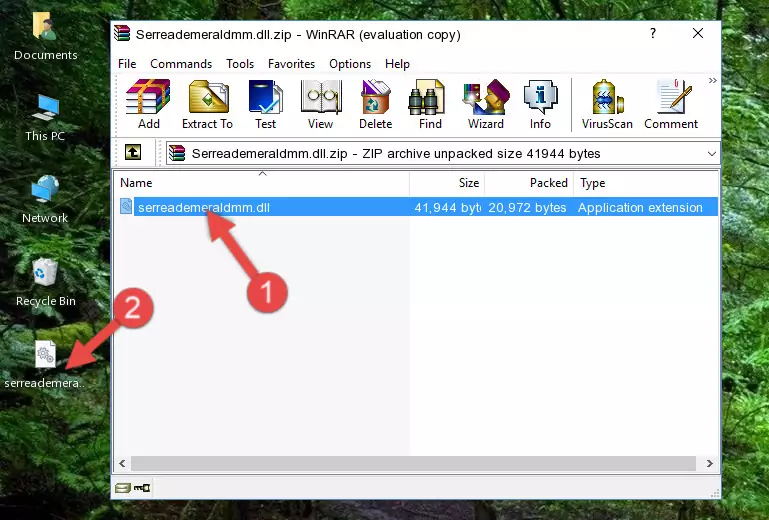Launch the Wizard tool
Viewport: 769px width, 520px height.
(486, 104)
